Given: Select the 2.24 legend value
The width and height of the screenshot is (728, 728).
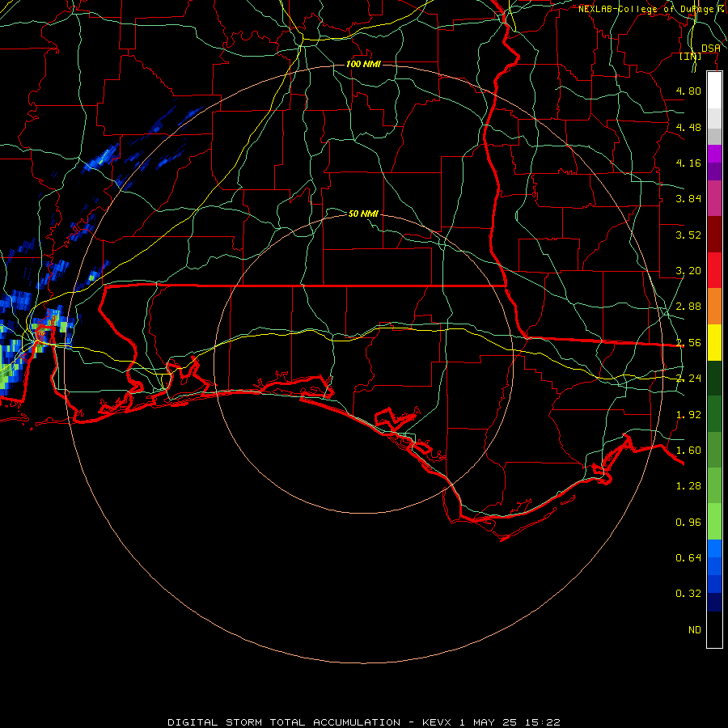Looking at the screenshot, I should coord(688,379).
